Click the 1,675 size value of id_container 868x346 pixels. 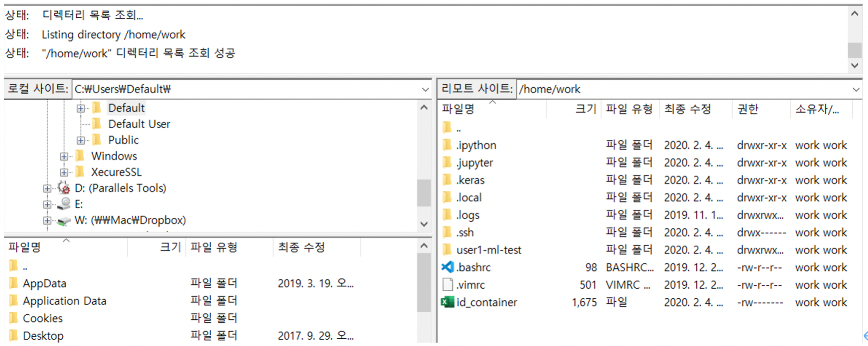point(584,302)
